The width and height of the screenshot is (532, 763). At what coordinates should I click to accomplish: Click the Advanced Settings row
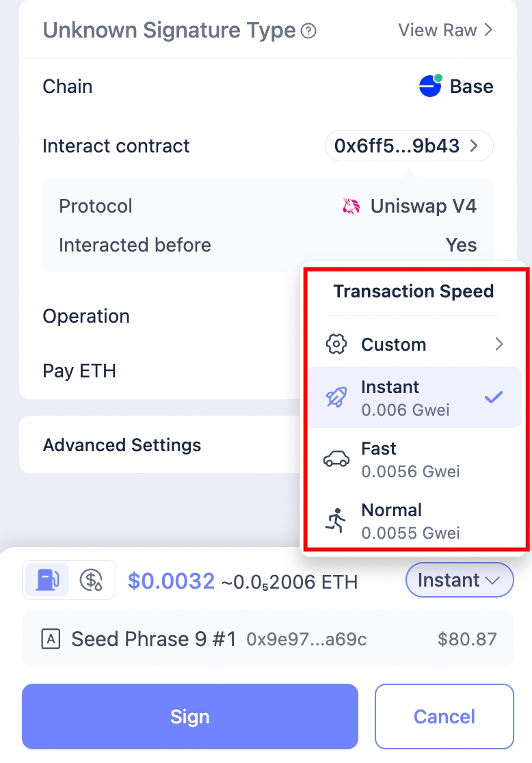[122, 445]
